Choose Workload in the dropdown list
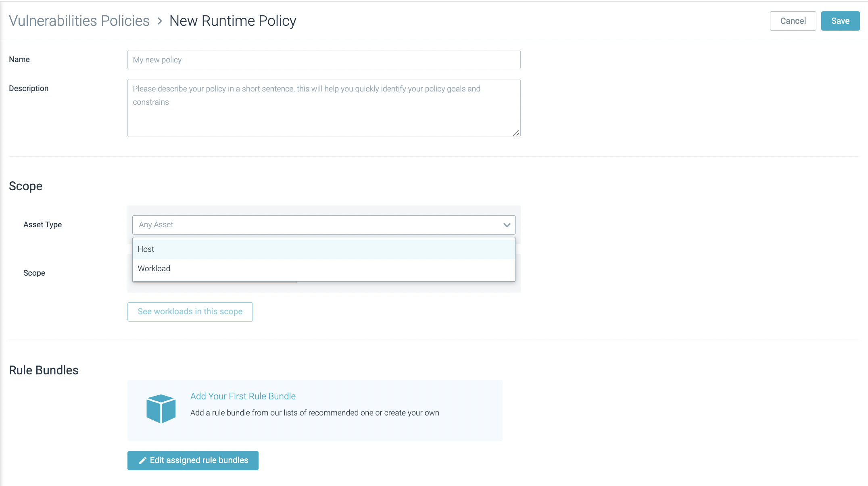Screen dimensions: 868x486 (x=154, y=269)
